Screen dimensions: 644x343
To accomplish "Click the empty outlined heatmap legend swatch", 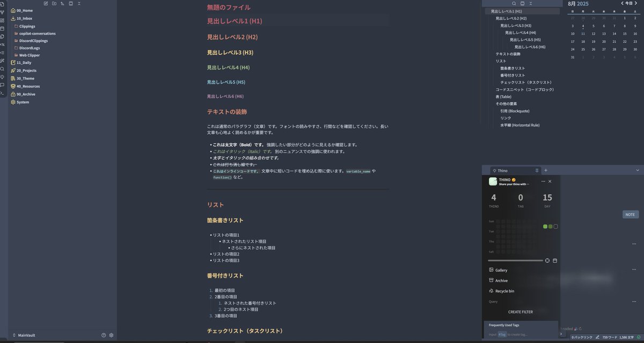I will point(555,226).
